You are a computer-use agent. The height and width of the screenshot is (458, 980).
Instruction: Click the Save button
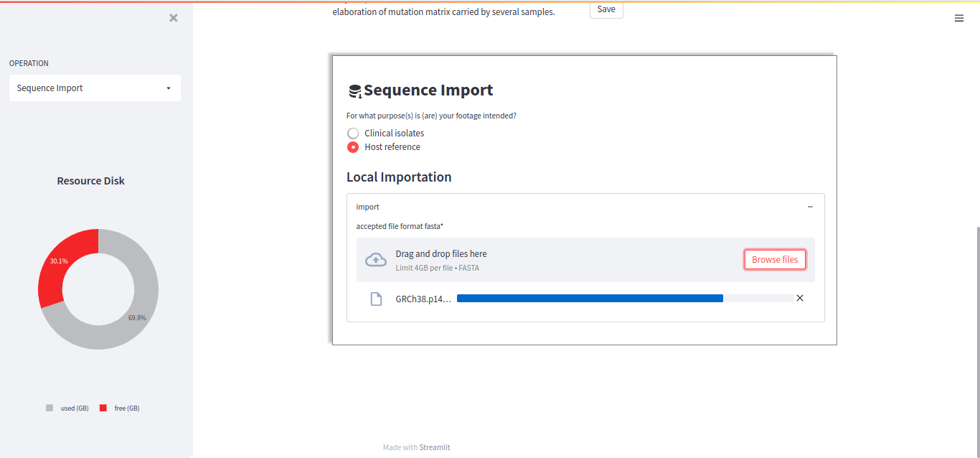tap(606, 9)
